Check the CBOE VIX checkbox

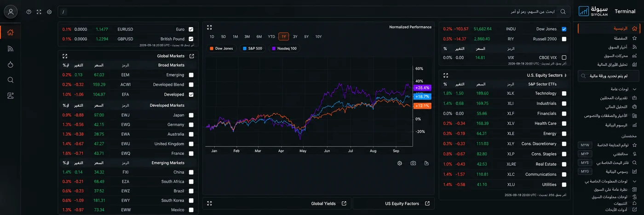564,58
